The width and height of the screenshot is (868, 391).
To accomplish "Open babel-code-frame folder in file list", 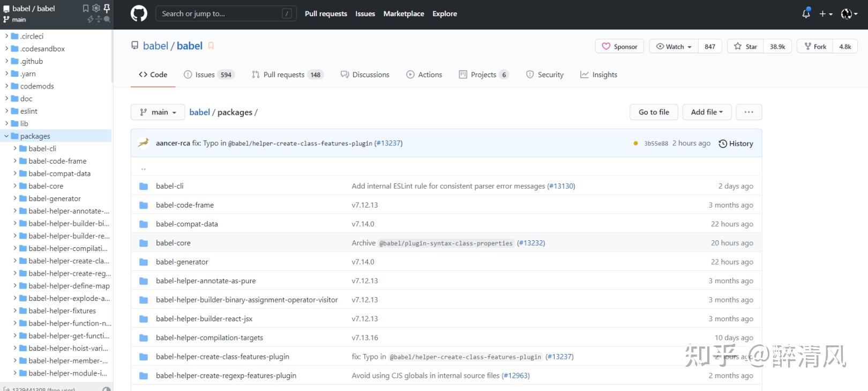I will coord(185,205).
